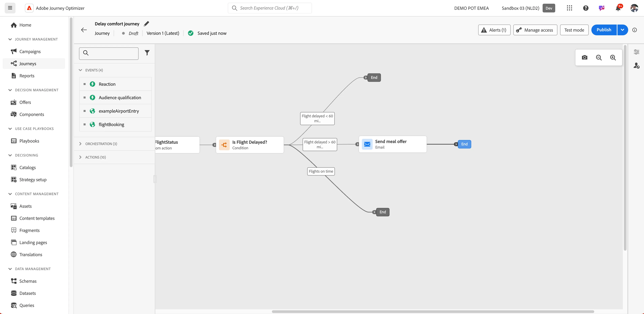Select the Send meal offer email node
644x314 pixels.
click(392, 144)
